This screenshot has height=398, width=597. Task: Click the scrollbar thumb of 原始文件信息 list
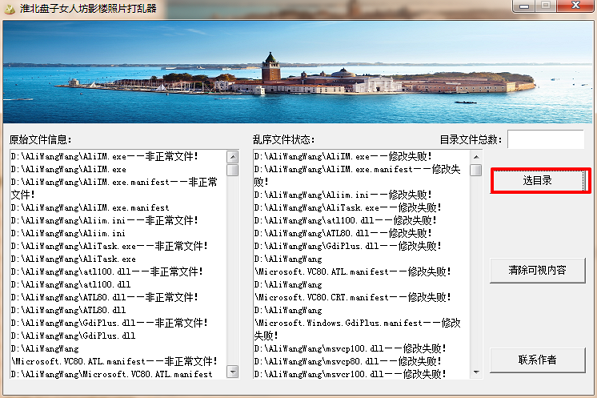click(x=232, y=170)
